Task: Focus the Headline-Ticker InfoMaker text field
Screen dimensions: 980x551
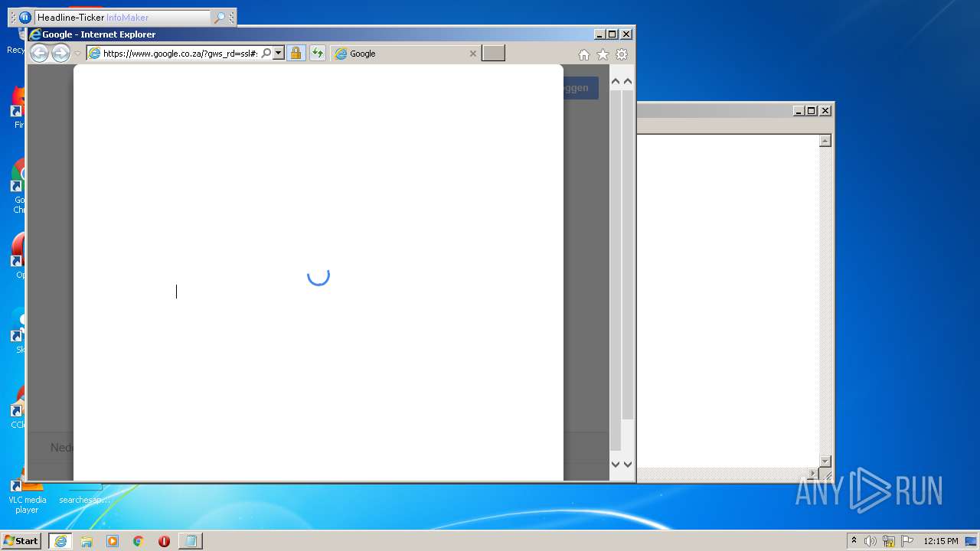Action: [x=122, y=18]
